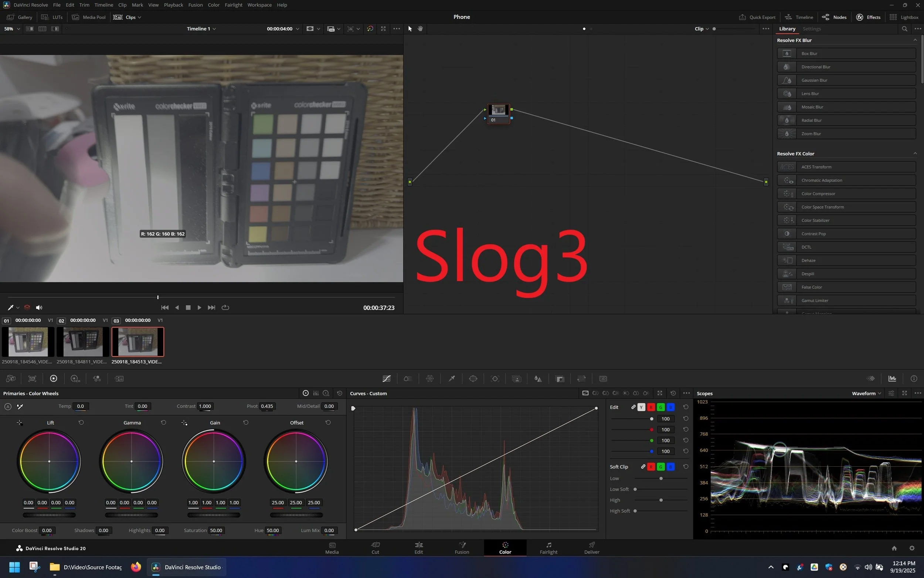Toggle the red channel in curve Edit
Viewport: 924px width, 578px height.
pos(651,407)
